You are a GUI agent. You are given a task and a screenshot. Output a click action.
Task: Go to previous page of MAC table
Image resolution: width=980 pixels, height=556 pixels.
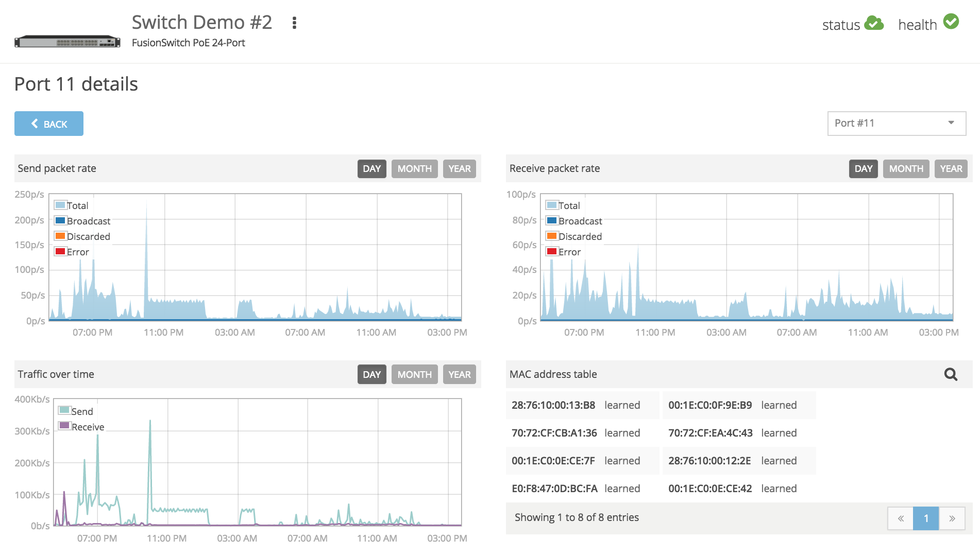[x=901, y=518]
